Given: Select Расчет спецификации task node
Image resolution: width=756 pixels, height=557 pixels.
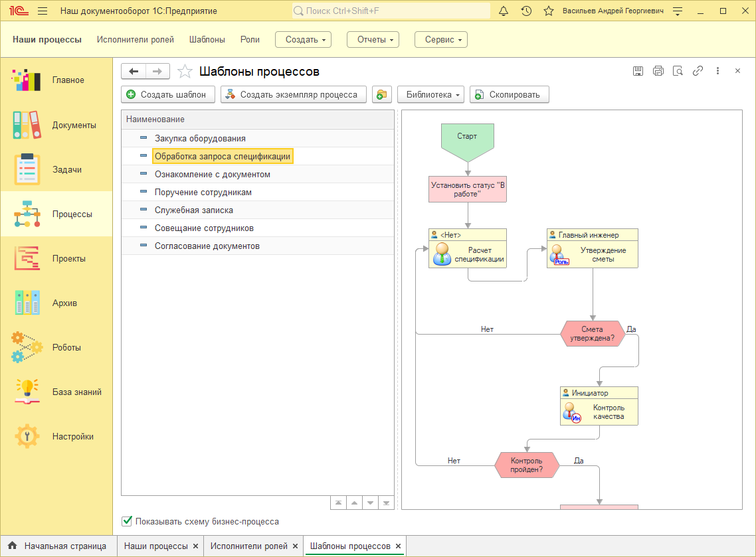Looking at the screenshot, I should click(468, 248).
